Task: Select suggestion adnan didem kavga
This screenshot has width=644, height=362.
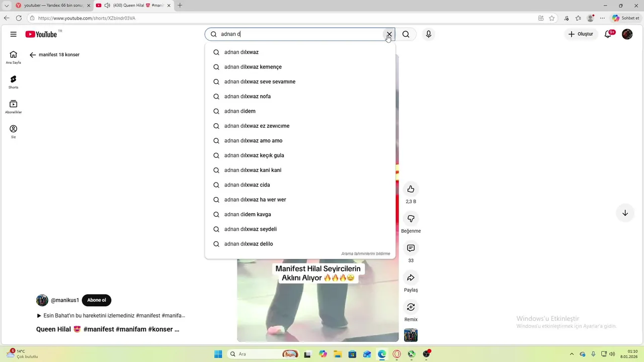Action: [x=300, y=214]
